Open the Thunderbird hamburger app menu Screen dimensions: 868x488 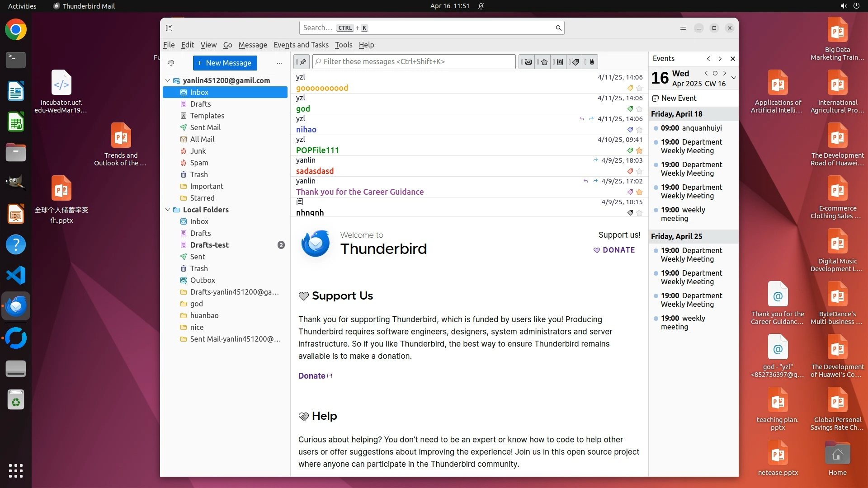tap(683, 28)
